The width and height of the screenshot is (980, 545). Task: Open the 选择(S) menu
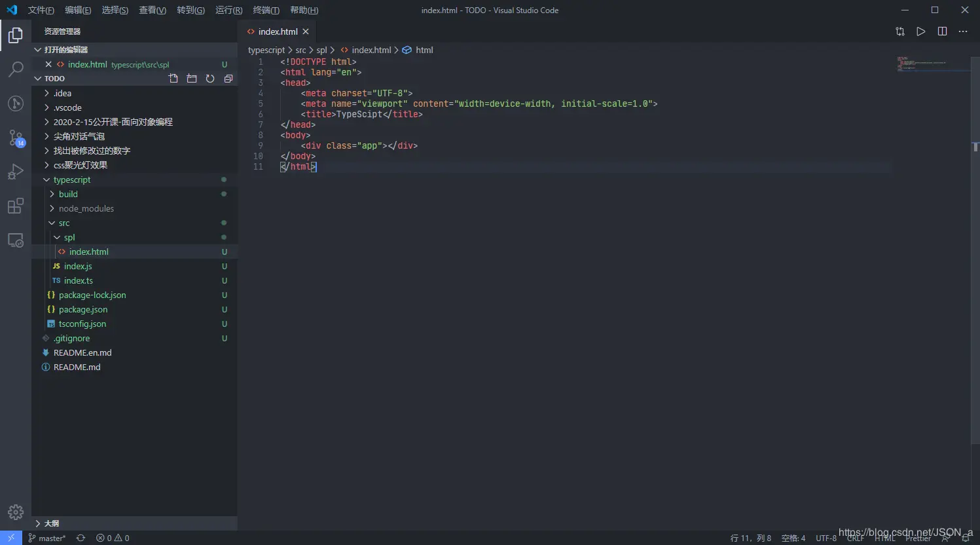(x=115, y=10)
